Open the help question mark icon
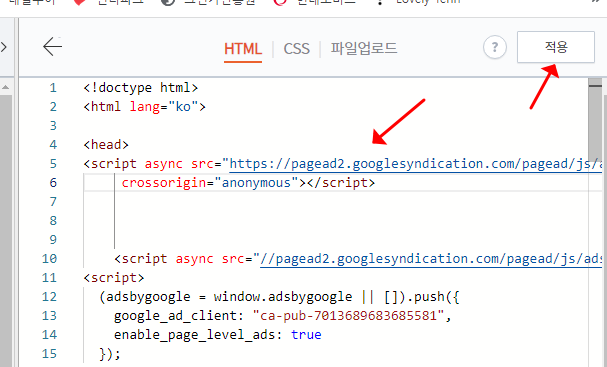607x367 pixels. click(495, 47)
